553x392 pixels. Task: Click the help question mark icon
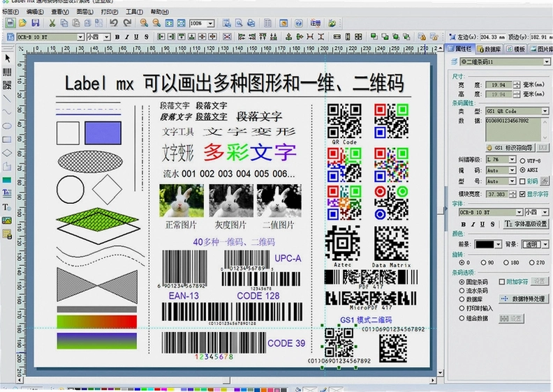(299, 23)
